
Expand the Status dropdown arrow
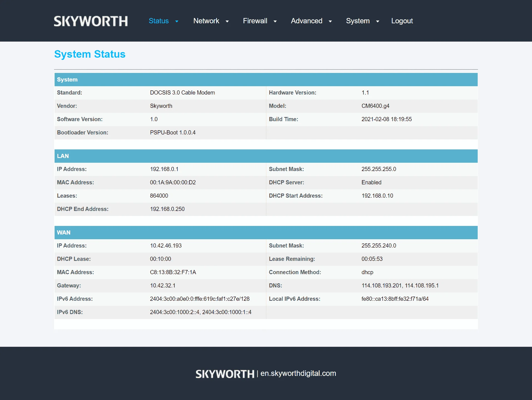coord(177,21)
